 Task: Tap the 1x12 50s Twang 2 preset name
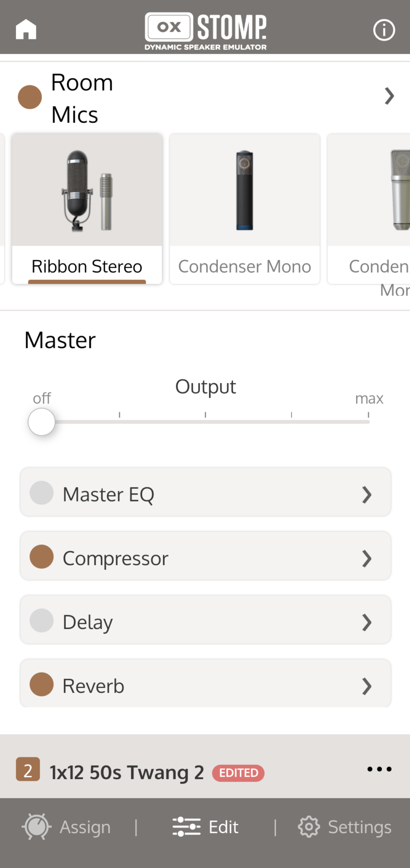pos(127,772)
